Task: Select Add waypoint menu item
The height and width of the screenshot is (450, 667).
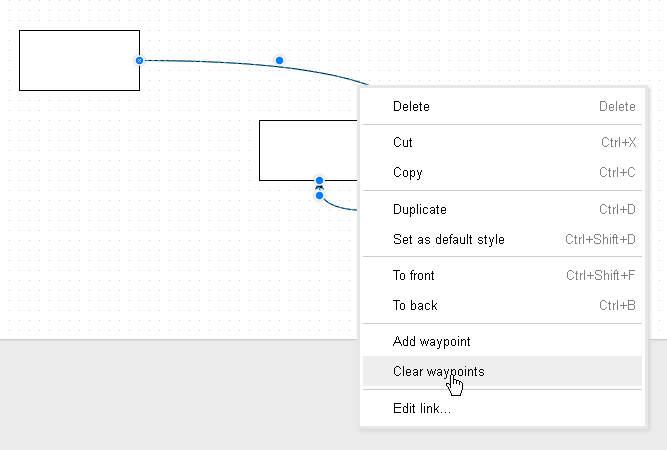Action: [x=432, y=342]
